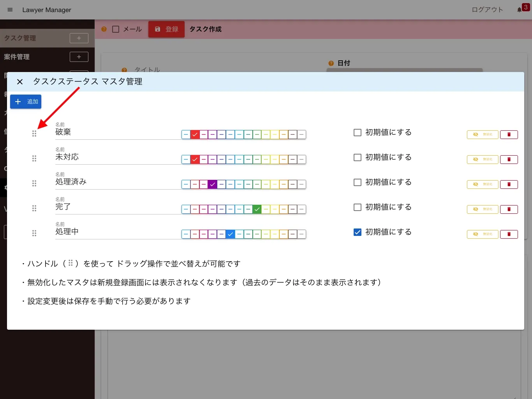This screenshot has width=532, height=399.
Task: Click the plus button beside 案件管理
Action: tap(79, 57)
